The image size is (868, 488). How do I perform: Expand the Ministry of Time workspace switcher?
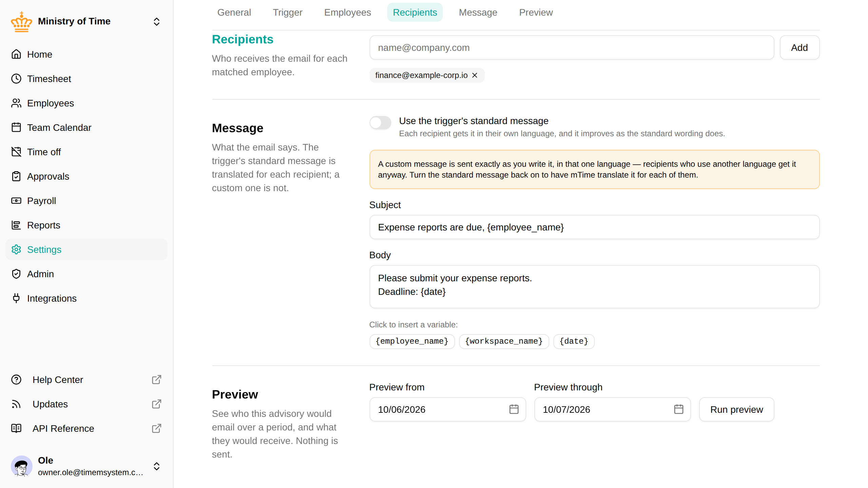click(157, 22)
